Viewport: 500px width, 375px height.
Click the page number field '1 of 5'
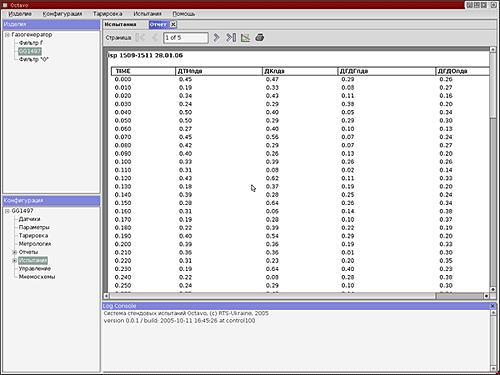pyautogui.click(x=186, y=38)
